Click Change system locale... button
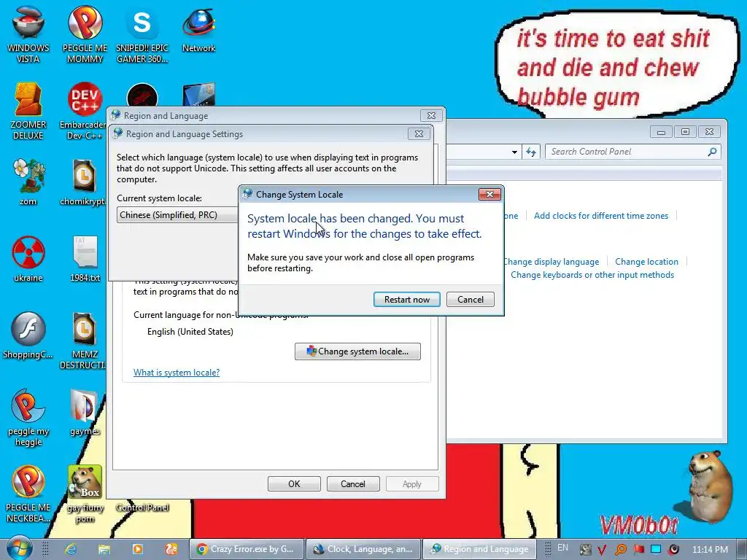The image size is (747, 560). click(x=357, y=351)
